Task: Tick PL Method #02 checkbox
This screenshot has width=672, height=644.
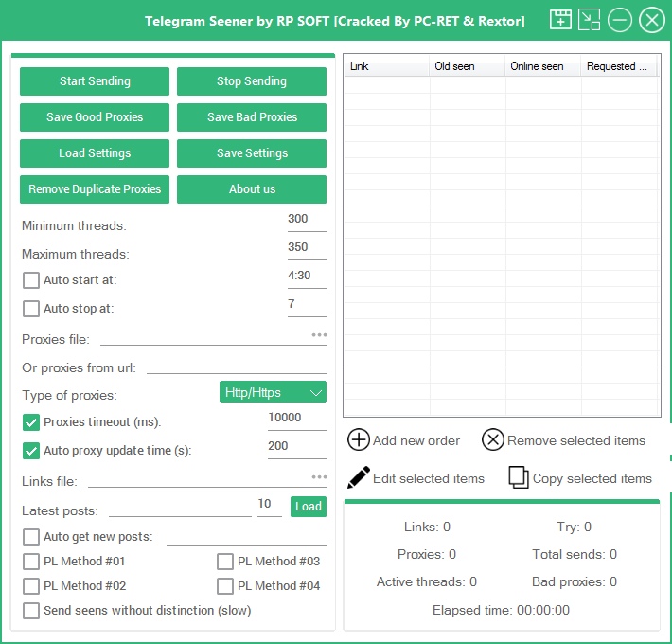Action: coord(31,585)
